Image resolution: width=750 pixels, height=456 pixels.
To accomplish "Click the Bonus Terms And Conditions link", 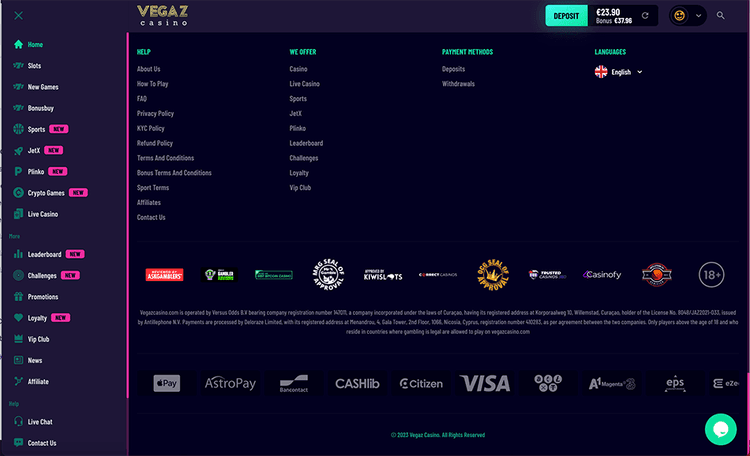I will [x=174, y=173].
